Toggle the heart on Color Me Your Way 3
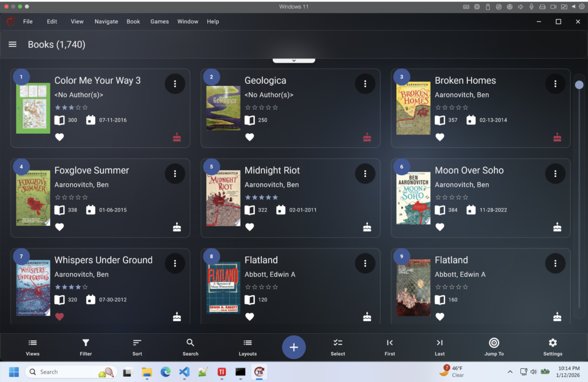This screenshot has width=588, height=382. pos(59,137)
